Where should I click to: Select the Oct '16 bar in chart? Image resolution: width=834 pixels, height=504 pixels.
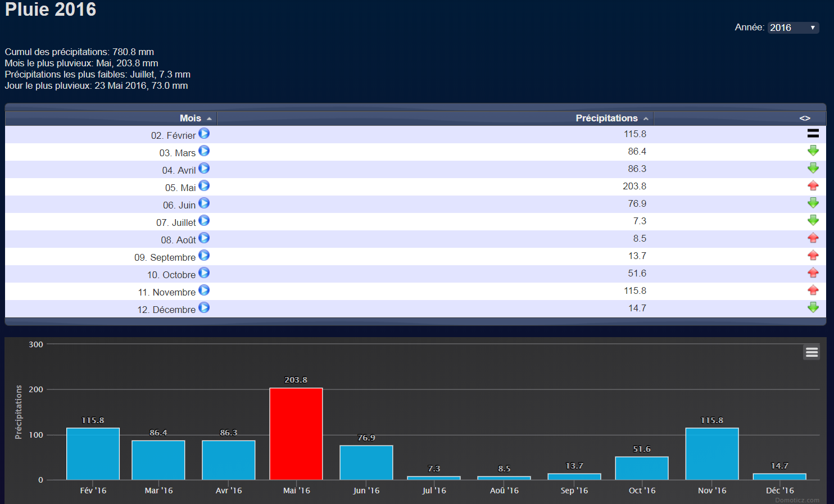(642, 468)
